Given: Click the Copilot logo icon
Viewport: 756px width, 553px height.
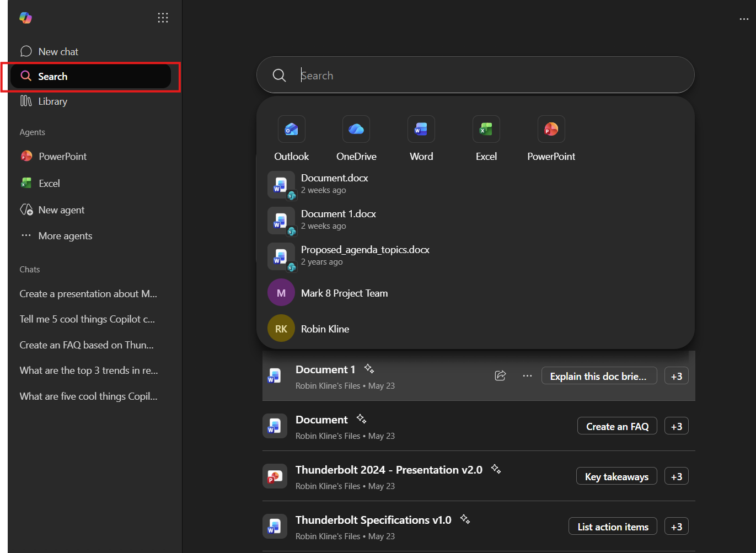Looking at the screenshot, I should [x=25, y=18].
